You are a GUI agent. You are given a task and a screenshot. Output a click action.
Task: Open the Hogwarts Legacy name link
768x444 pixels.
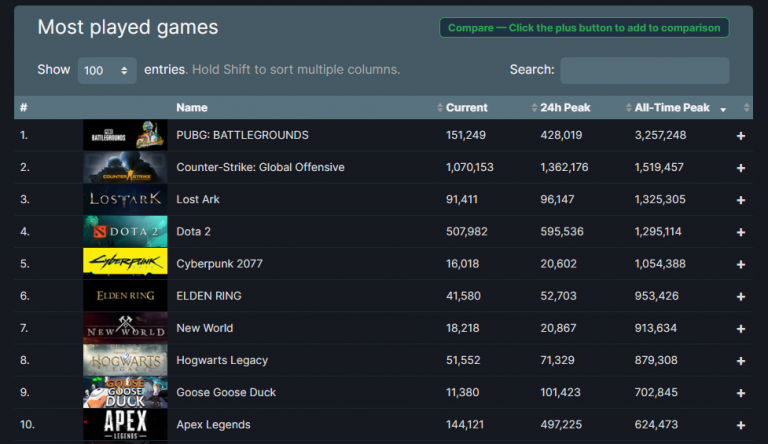[222, 361]
